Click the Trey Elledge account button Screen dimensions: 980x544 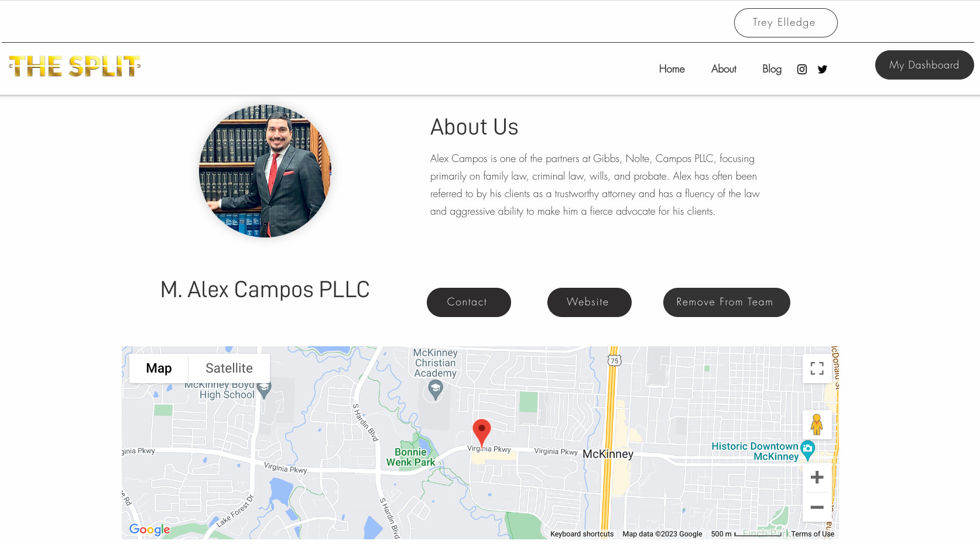tap(786, 23)
